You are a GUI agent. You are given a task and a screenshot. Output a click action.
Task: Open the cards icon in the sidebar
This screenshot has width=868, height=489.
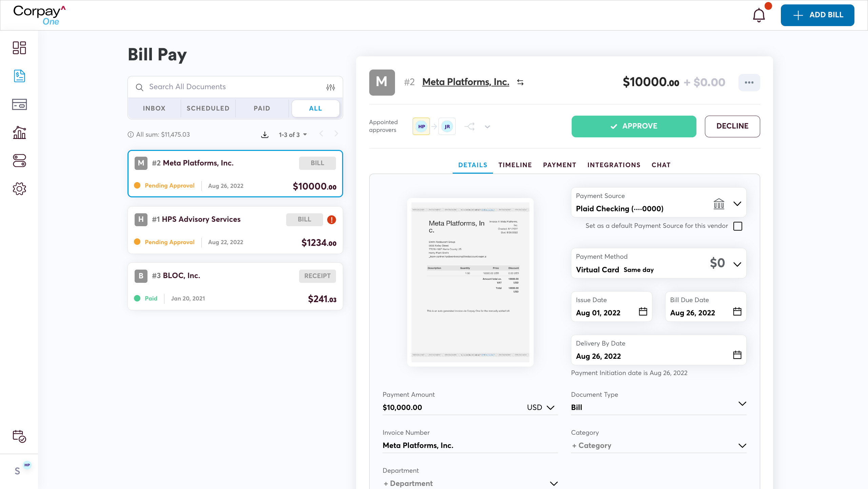[x=19, y=104]
